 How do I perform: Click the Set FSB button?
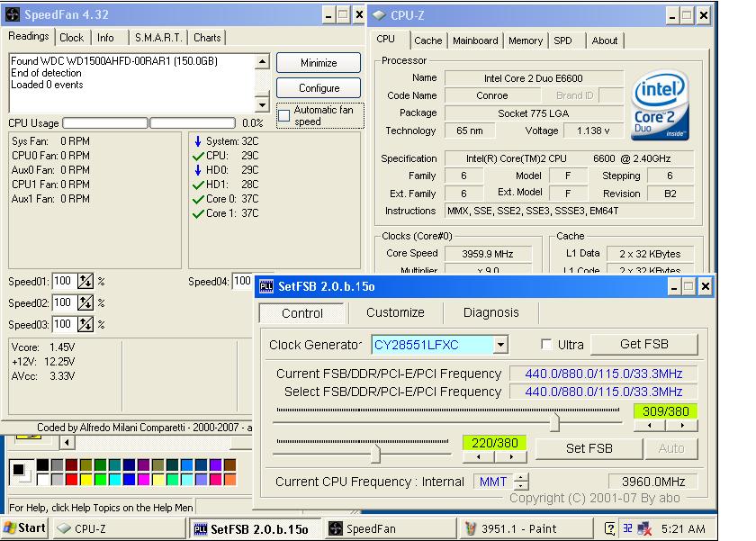click(589, 448)
